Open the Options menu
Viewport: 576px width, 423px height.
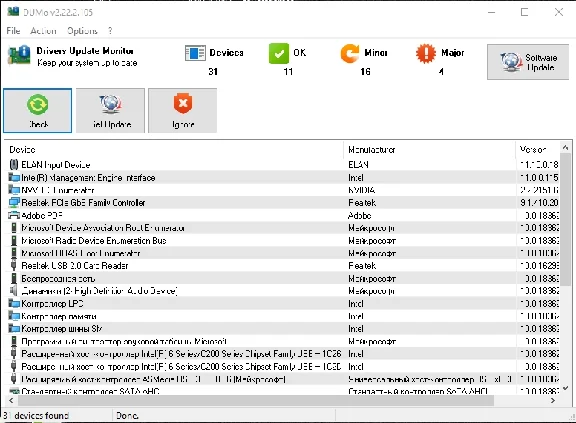[x=82, y=31]
